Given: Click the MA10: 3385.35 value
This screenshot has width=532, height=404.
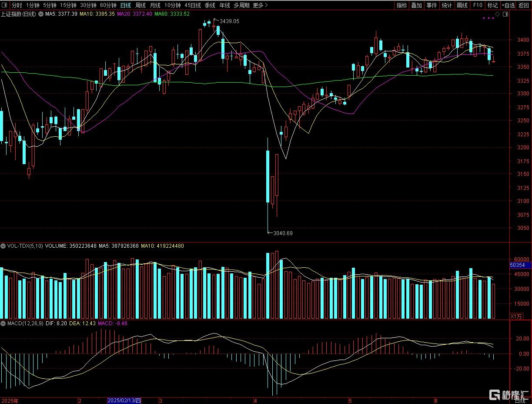Looking at the screenshot, I should click(97, 14).
